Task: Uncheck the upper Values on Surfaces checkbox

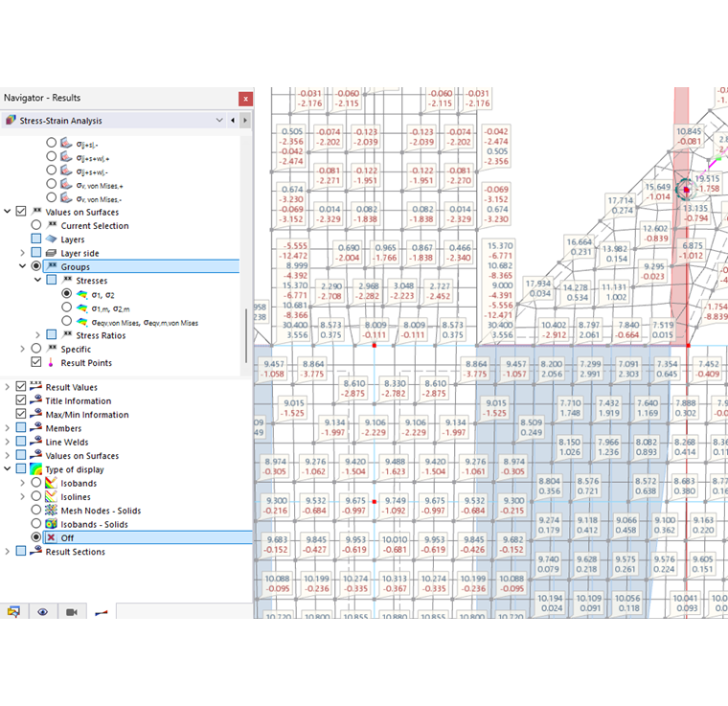Action: 21,211
